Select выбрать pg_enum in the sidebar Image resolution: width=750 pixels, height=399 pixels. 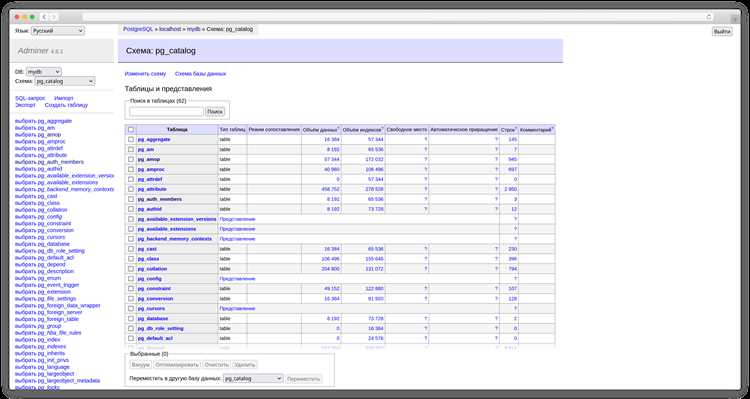[x=38, y=278]
